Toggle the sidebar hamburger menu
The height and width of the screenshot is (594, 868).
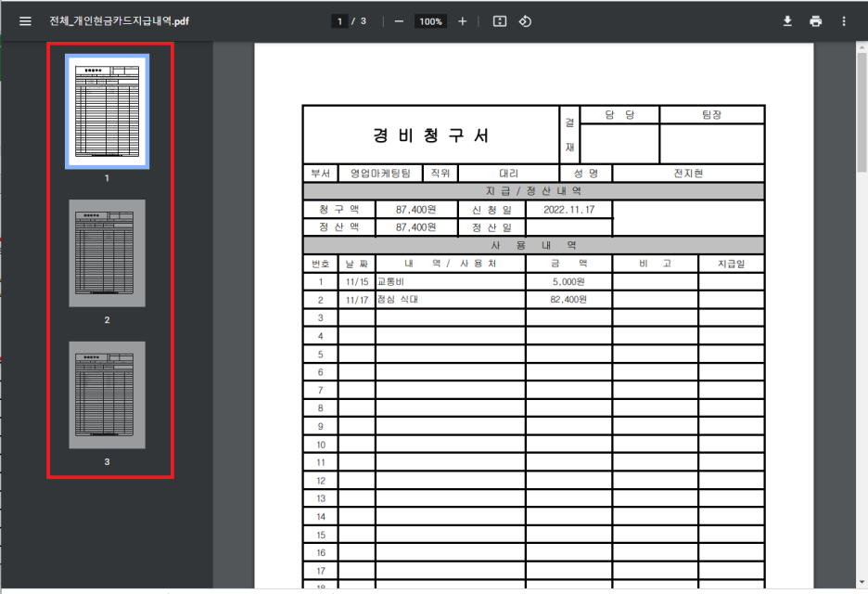point(25,21)
